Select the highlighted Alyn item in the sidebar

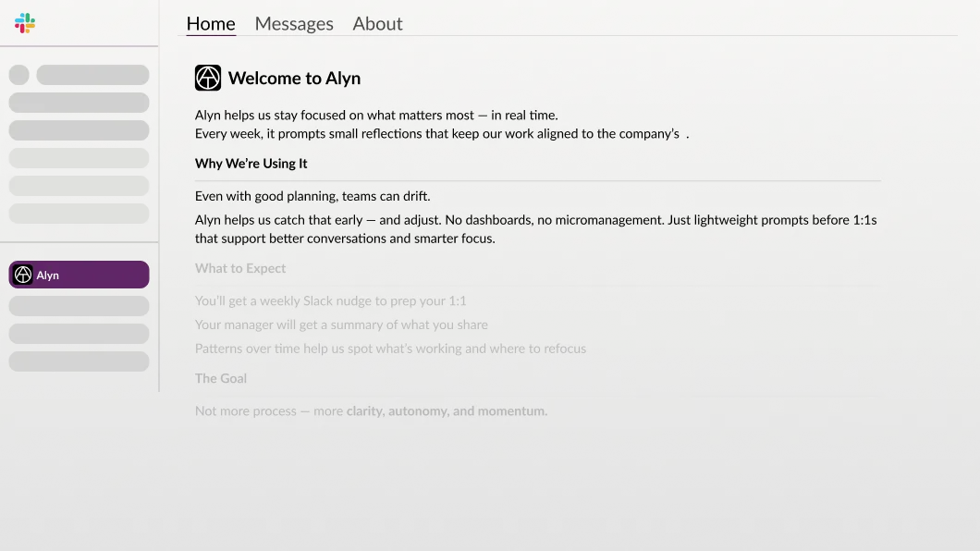point(79,275)
